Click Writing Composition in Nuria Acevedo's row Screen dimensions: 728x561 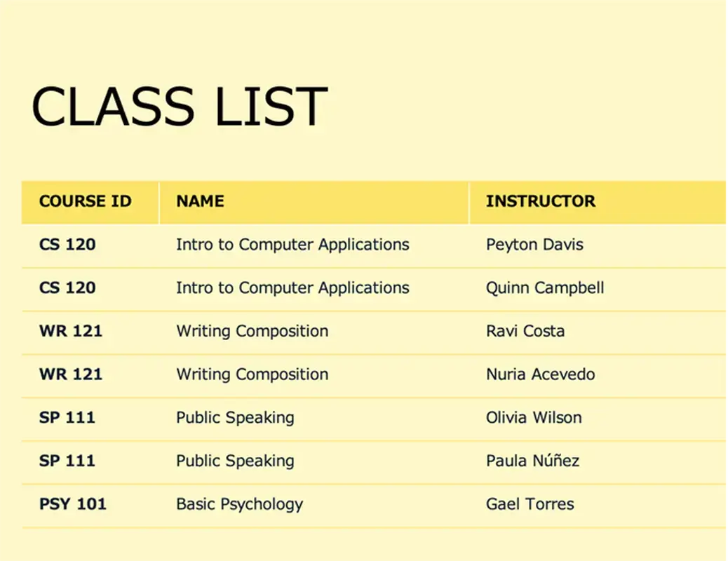pos(252,374)
